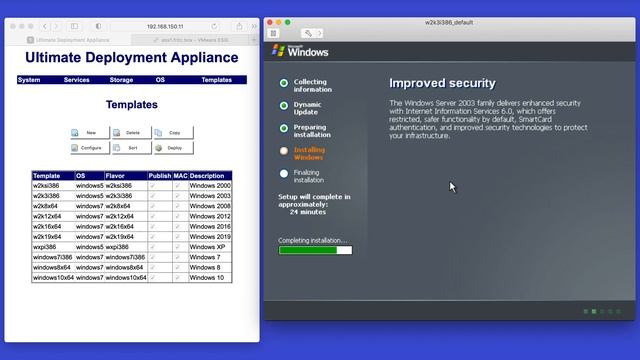Image resolution: width=640 pixels, height=360 pixels.
Task: Select the w2k16x64 template name
Action: point(47,226)
